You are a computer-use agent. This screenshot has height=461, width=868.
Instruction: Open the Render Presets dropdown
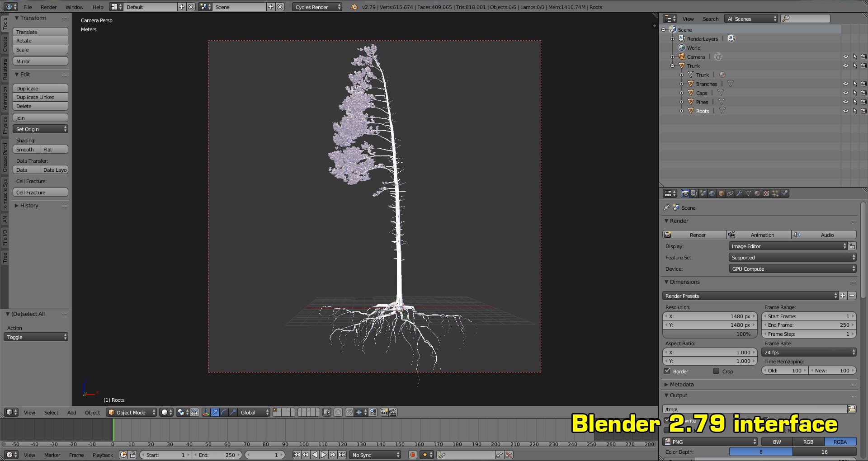[750, 296]
